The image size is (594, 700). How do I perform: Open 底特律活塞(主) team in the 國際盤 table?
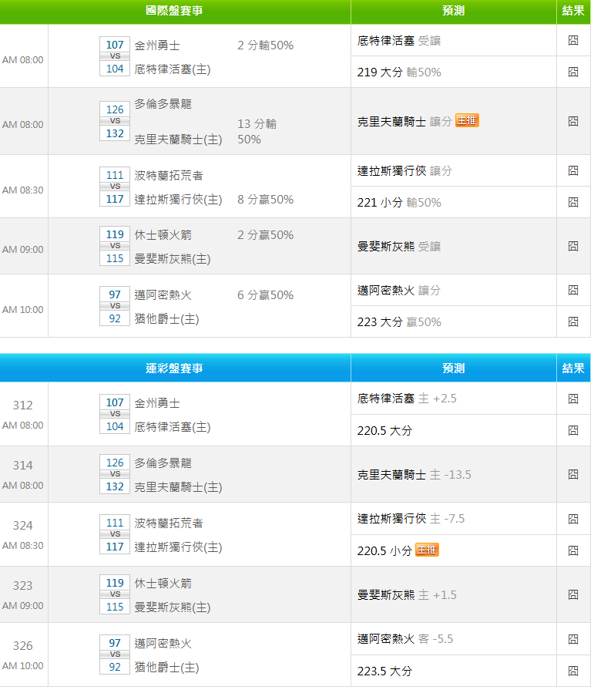(173, 69)
